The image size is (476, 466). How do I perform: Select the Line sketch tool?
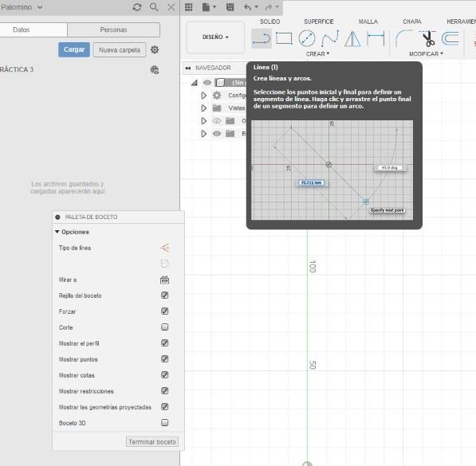pyautogui.click(x=262, y=39)
